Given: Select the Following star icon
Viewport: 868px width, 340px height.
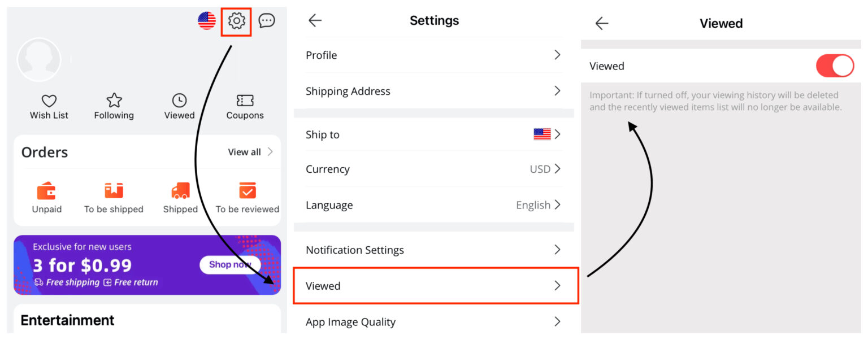Looking at the screenshot, I should pyautogui.click(x=114, y=100).
